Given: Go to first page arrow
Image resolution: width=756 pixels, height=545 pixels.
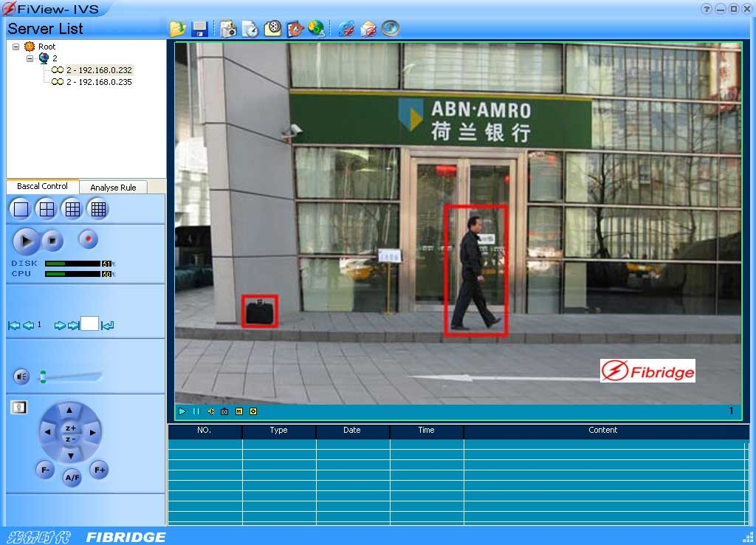Looking at the screenshot, I should (x=14, y=326).
